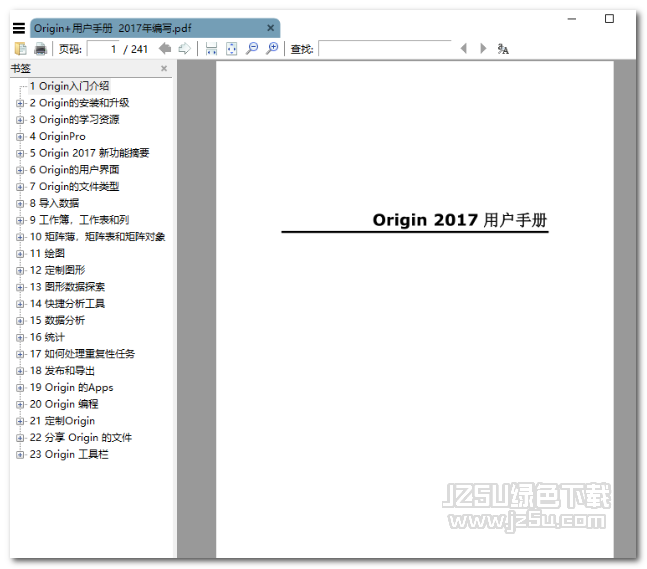
Task: Open bookmark 17 如何处理重复性任务
Action: (x=83, y=354)
